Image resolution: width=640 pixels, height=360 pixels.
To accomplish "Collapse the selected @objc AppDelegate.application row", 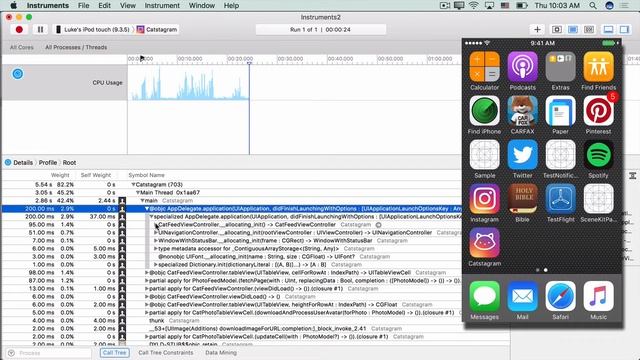I will (x=147, y=209).
